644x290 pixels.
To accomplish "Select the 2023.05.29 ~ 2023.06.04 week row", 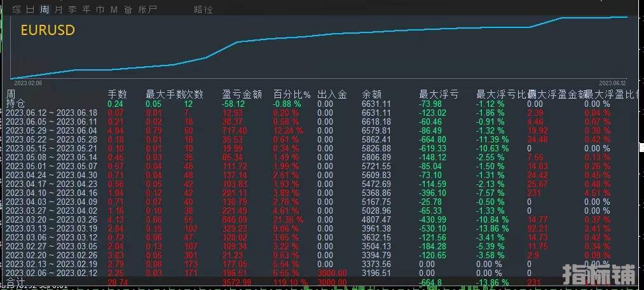I will click(51, 130).
